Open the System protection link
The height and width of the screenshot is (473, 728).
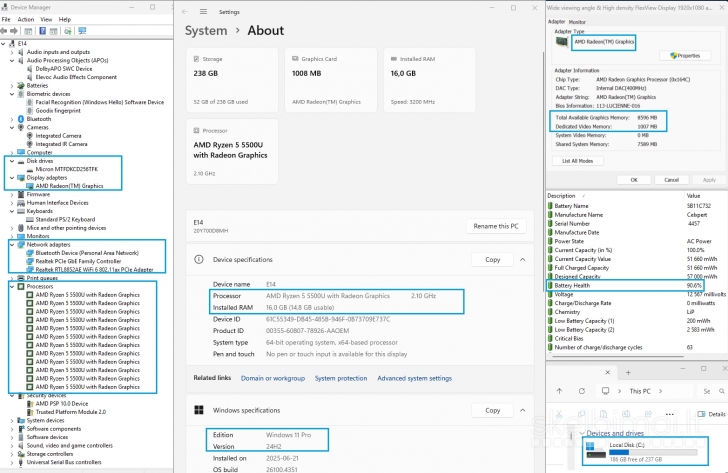coord(341,378)
